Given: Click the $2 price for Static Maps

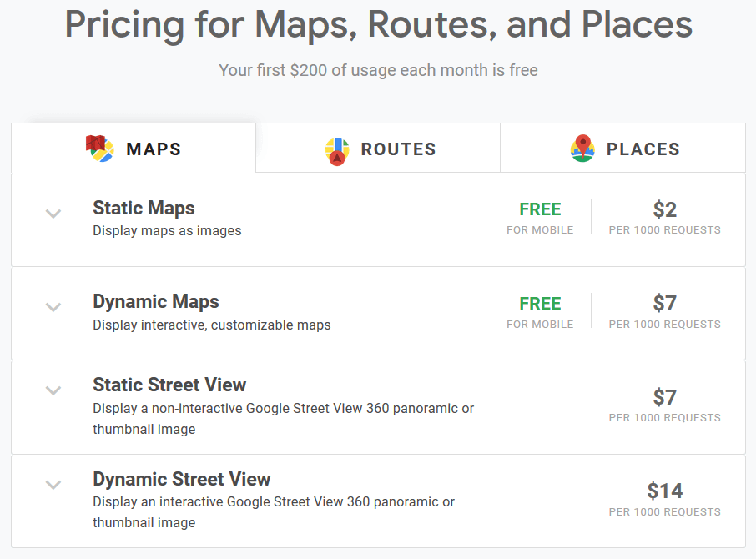Looking at the screenshot, I should click(x=665, y=209).
